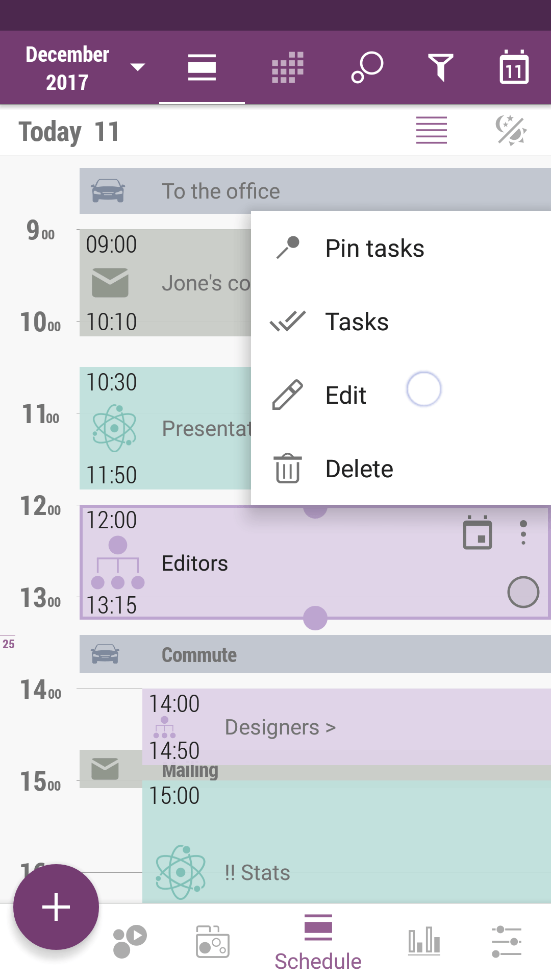Open the settings sliders icon

507,942
